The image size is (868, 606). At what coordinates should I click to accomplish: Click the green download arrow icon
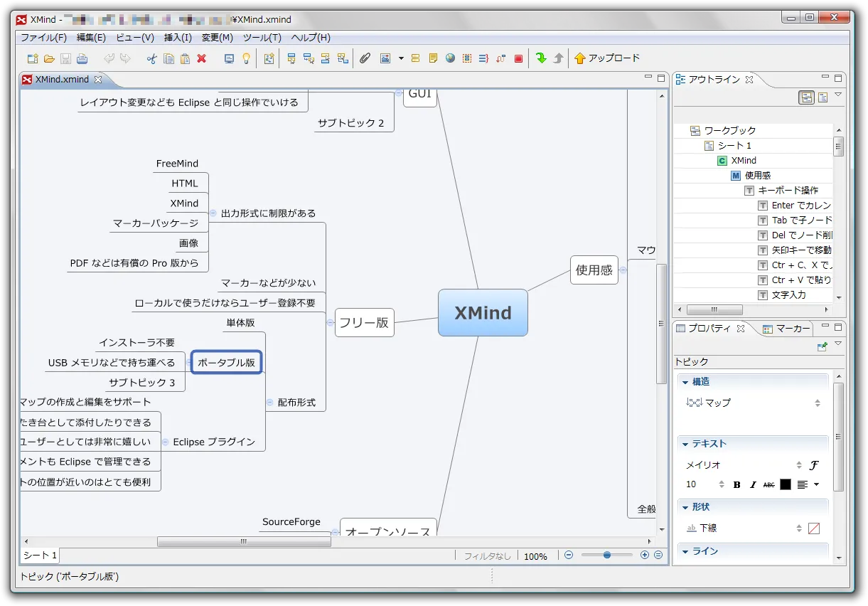540,58
